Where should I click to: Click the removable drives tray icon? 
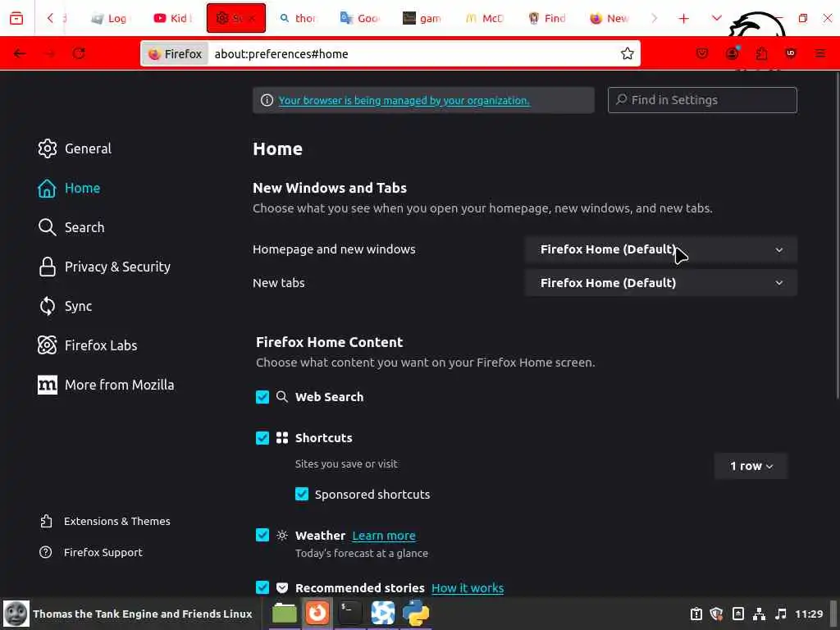pyautogui.click(x=738, y=614)
